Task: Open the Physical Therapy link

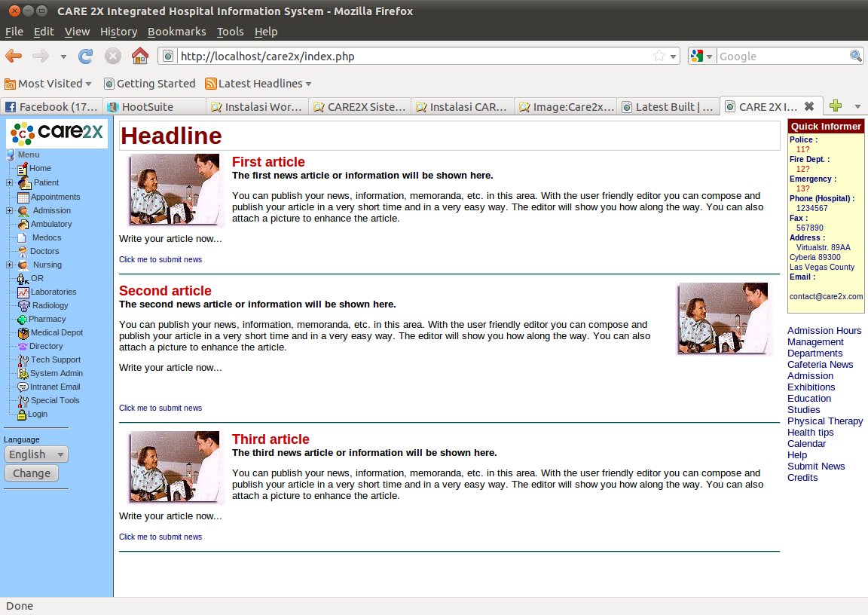Action: coord(825,421)
